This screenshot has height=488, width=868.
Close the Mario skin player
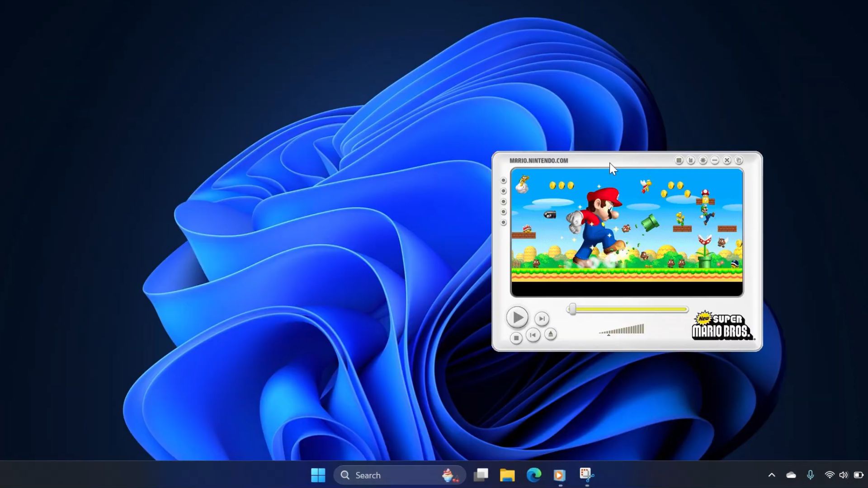coord(727,160)
